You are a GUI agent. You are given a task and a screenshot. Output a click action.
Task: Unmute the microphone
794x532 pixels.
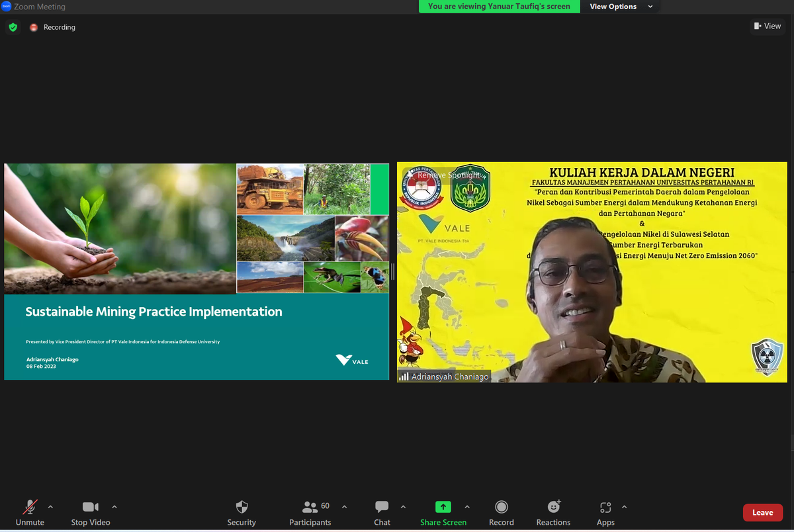(x=30, y=513)
